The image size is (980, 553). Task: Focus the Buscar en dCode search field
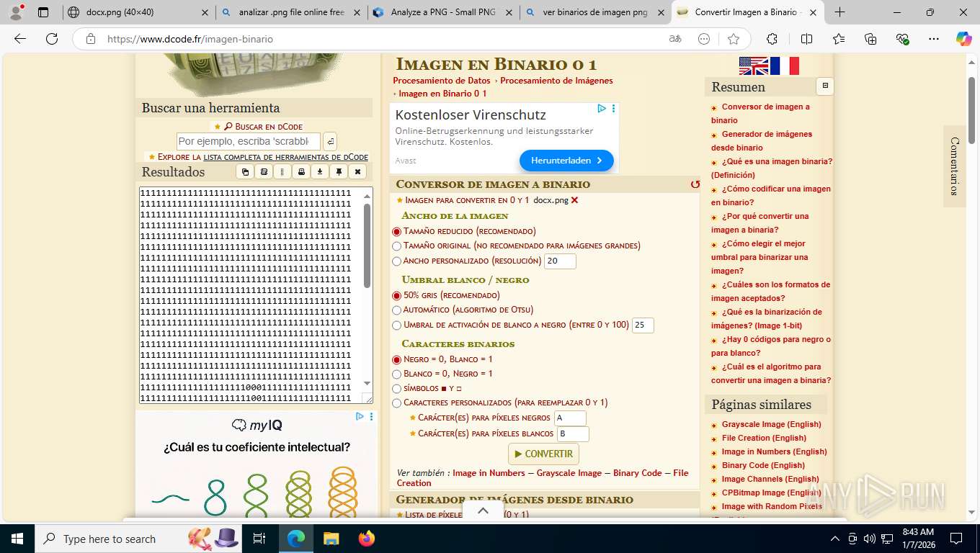tap(249, 141)
